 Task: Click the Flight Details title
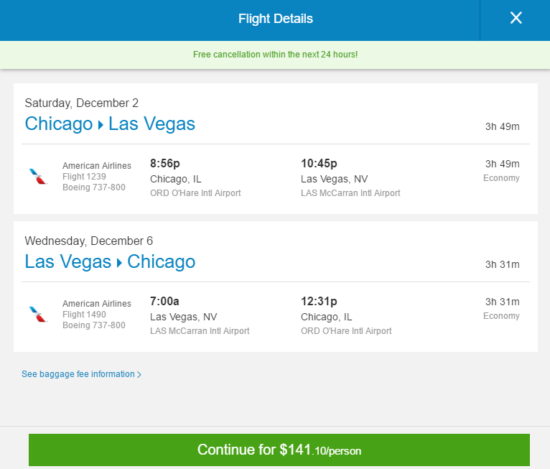pyautogui.click(x=275, y=19)
